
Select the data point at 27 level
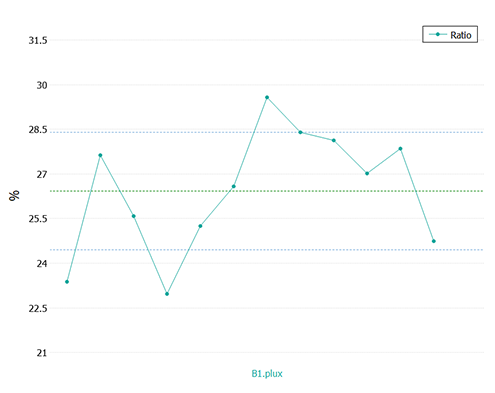tap(367, 174)
